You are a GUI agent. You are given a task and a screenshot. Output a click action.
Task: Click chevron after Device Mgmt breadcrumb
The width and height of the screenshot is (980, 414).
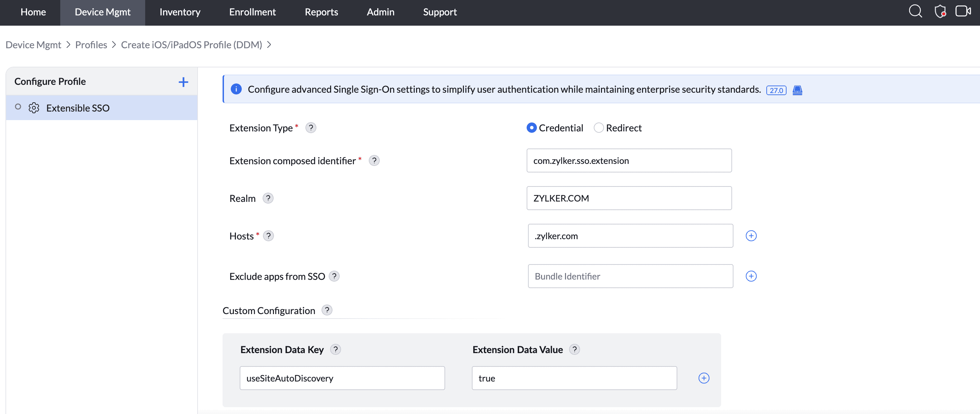click(68, 44)
